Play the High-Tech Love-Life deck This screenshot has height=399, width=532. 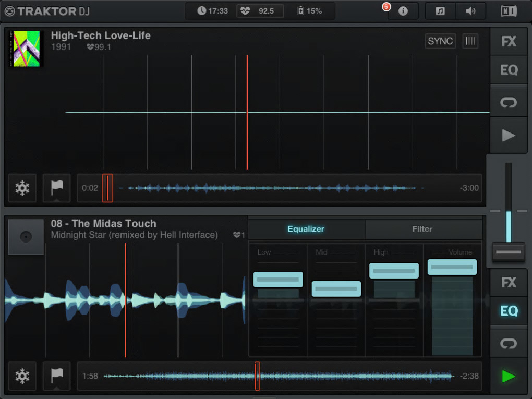pos(509,135)
